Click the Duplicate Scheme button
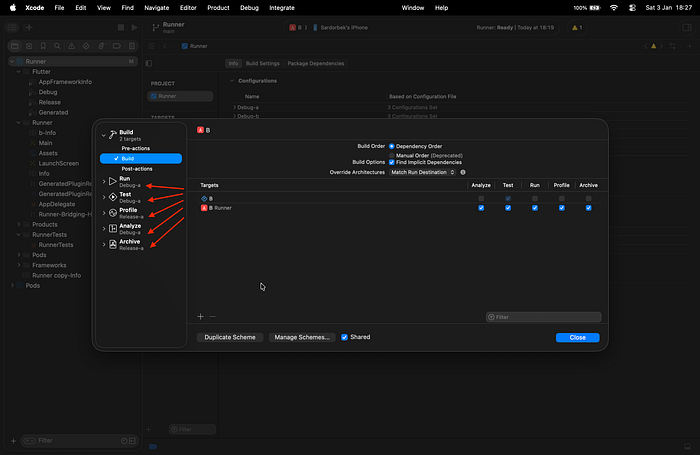This screenshot has width=700, height=455. pos(230,338)
